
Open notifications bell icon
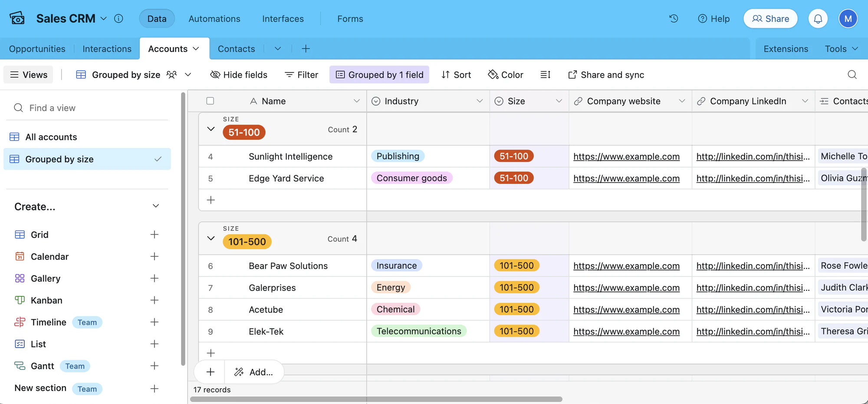click(818, 19)
